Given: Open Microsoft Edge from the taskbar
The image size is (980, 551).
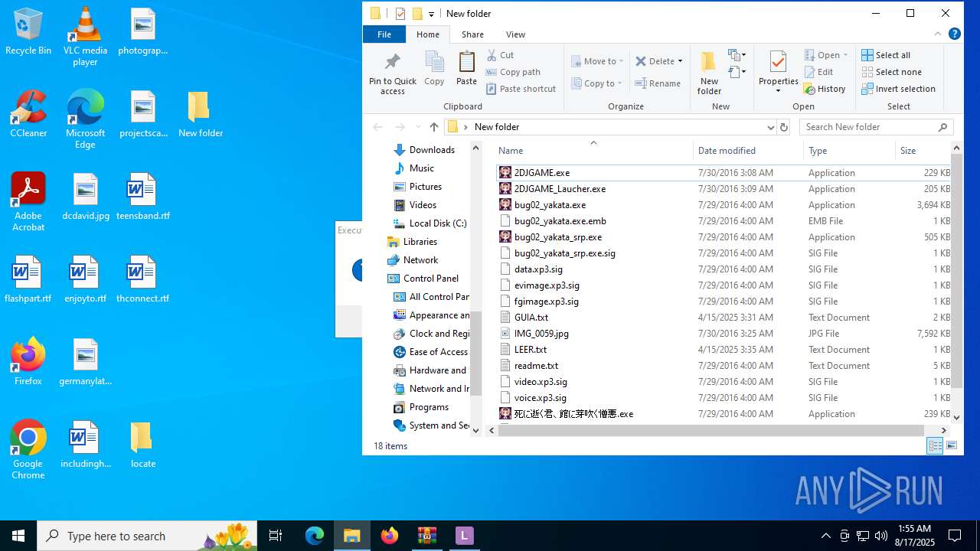Looking at the screenshot, I should (x=315, y=536).
